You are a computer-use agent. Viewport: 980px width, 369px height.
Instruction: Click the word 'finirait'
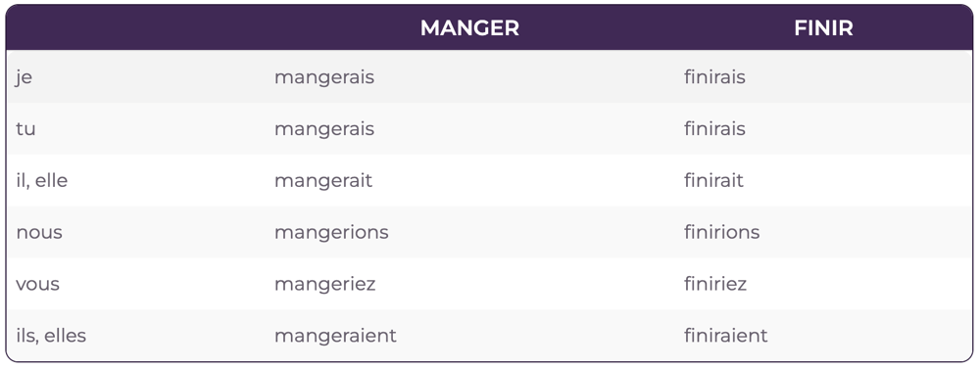(x=713, y=181)
